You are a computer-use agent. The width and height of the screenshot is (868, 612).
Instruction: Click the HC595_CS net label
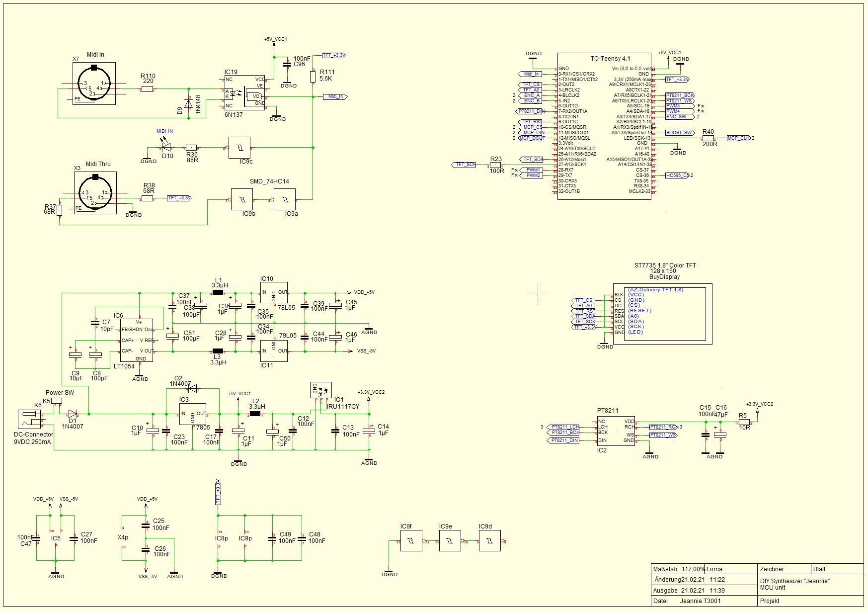[x=677, y=175]
